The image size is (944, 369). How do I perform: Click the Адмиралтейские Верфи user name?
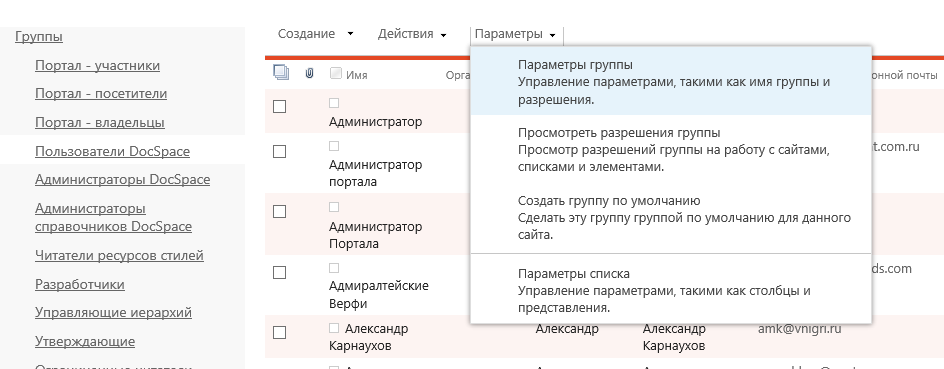[x=379, y=294]
